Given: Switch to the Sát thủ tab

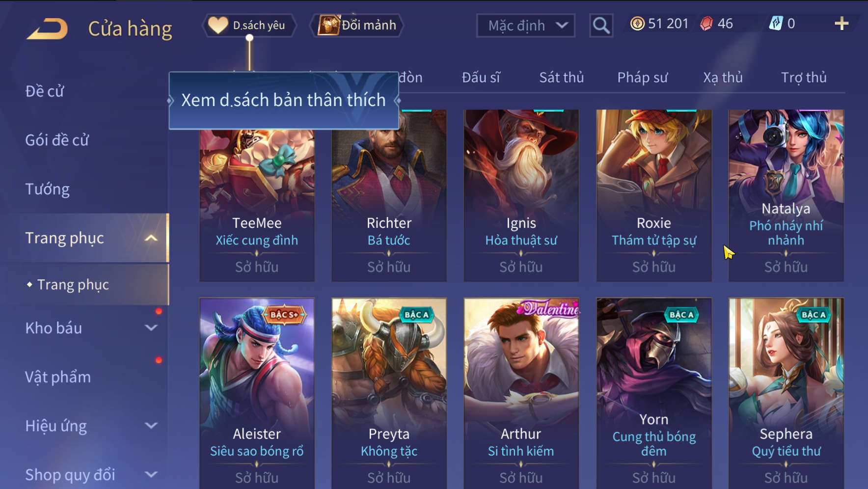Looking at the screenshot, I should click(561, 78).
